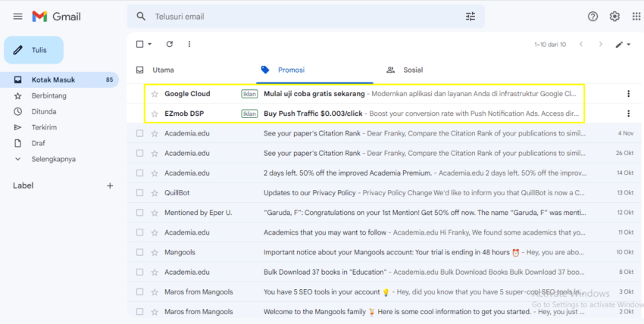Star the Maros from Mangools welcome email

[x=155, y=312]
